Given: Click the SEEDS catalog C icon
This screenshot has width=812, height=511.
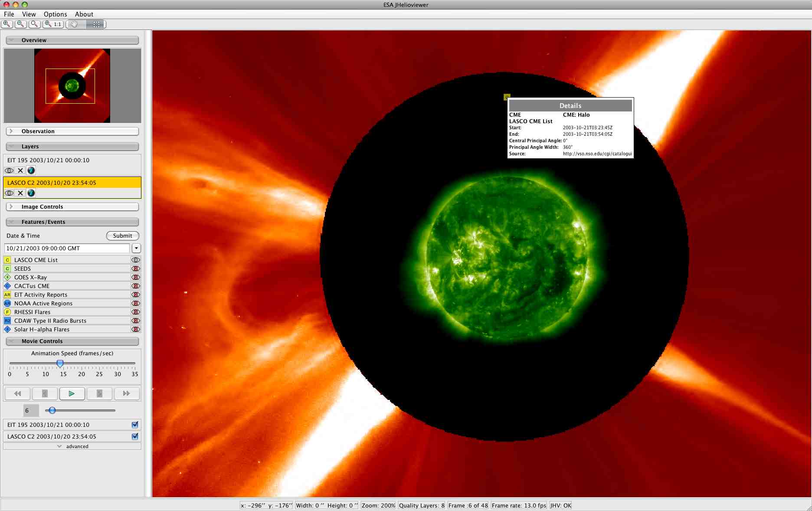Looking at the screenshot, I should point(7,269).
